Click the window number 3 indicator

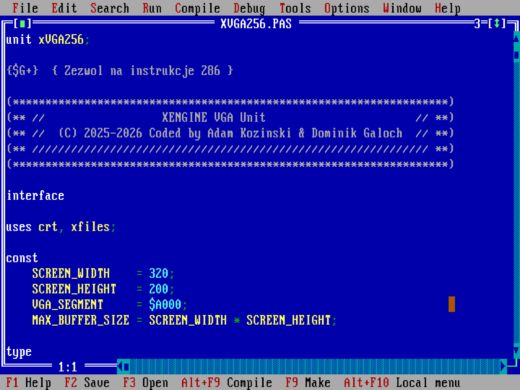(477, 23)
